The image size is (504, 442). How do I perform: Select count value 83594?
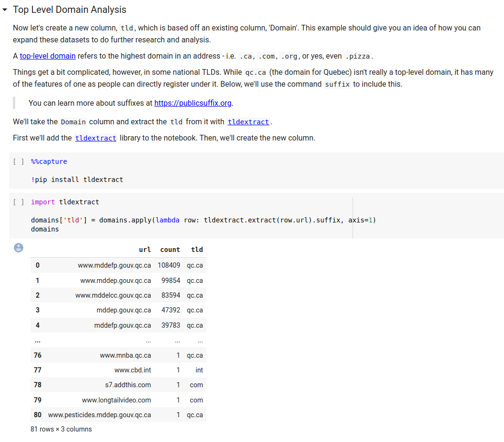(171, 295)
